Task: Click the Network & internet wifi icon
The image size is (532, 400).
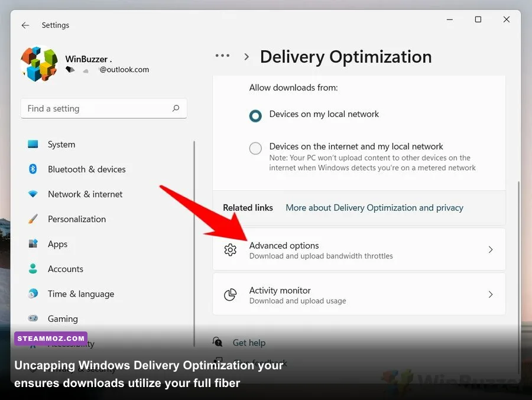Action: pyautogui.click(x=33, y=194)
